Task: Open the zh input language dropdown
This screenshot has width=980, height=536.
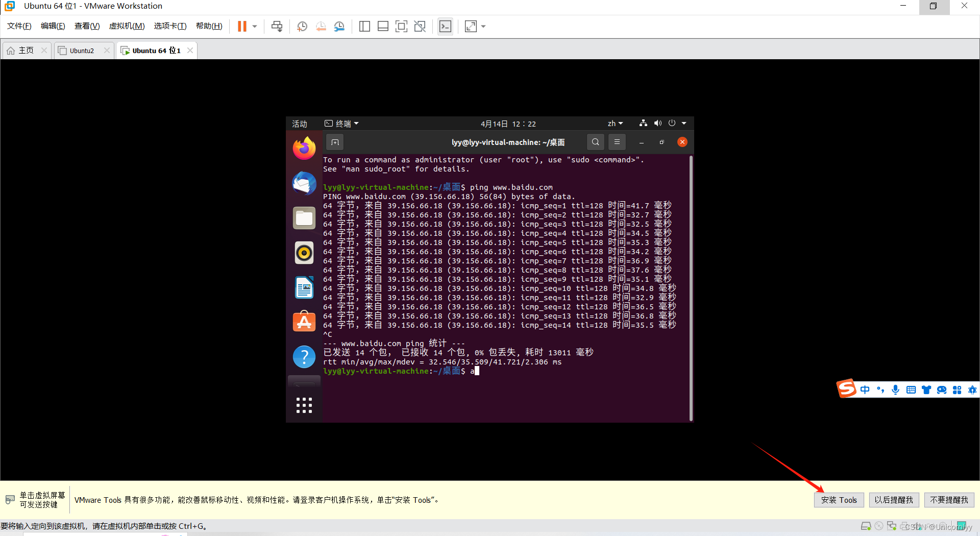Action: click(615, 124)
